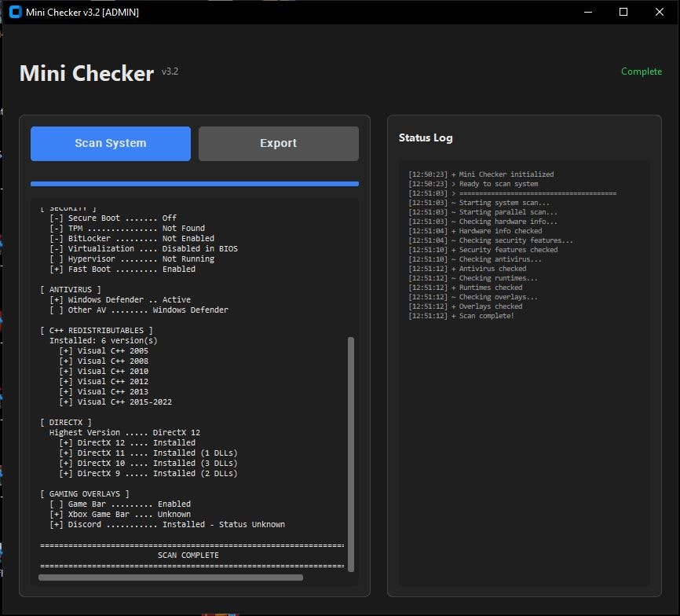680x616 pixels.
Task: Click the blue scan progress bar
Action: [194, 183]
